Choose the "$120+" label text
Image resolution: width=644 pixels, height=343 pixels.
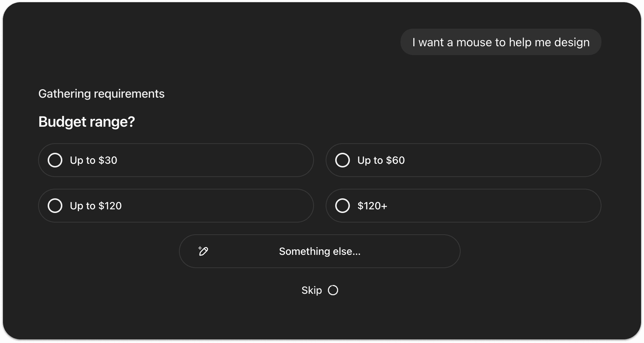click(x=372, y=206)
